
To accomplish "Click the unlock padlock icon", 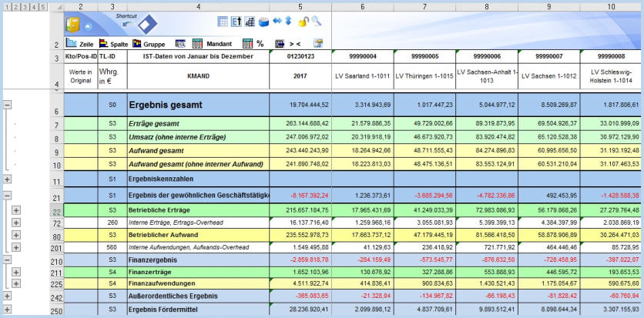I will pos(304,22).
